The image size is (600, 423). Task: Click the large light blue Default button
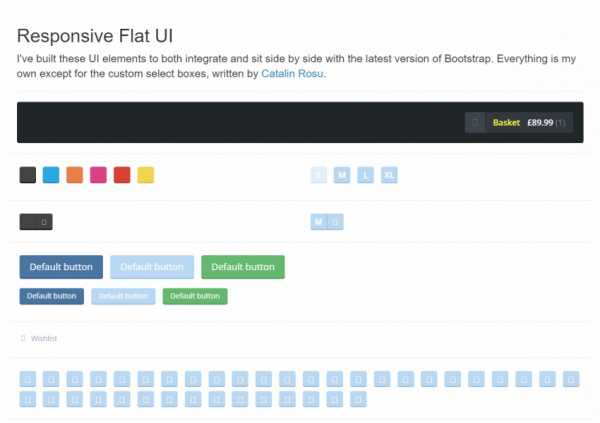coord(152,267)
